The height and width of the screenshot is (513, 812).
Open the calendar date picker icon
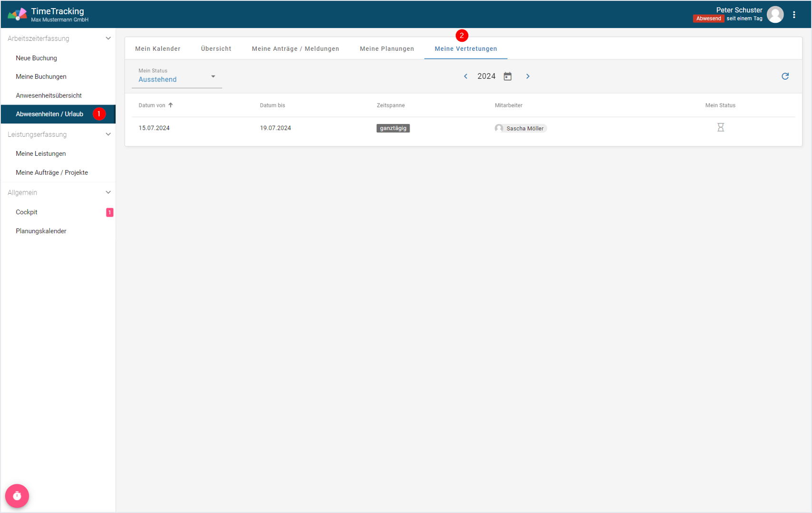[x=508, y=76]
